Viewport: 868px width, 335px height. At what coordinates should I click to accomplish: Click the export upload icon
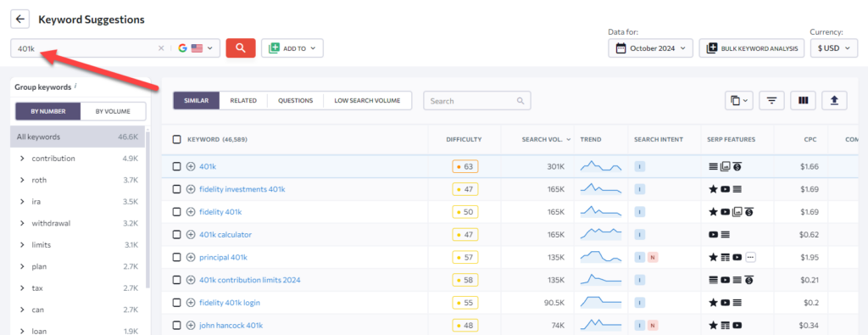tap(835, 101)
